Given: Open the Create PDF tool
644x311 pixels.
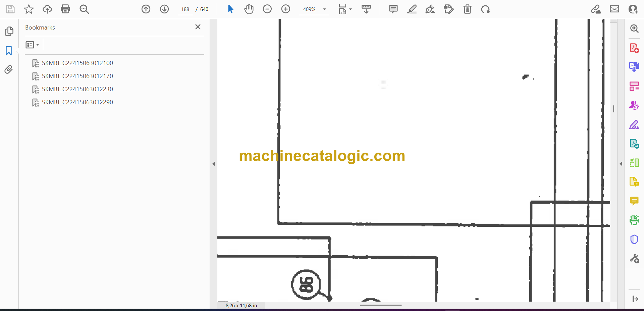Looking at the screenshot, I should 634,48.
